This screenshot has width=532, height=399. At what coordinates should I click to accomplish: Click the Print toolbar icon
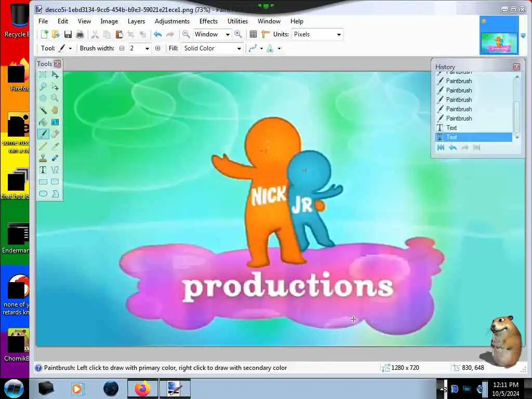pos(80,34)
